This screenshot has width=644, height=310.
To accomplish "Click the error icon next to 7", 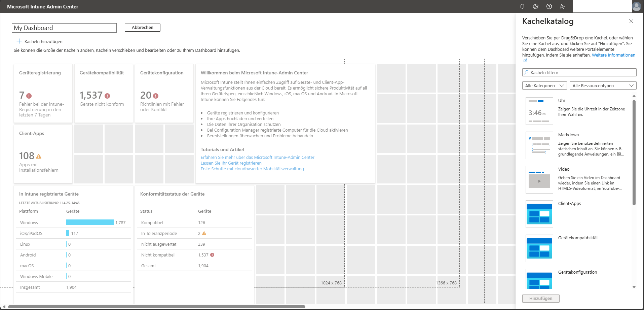I will [29, 96].
